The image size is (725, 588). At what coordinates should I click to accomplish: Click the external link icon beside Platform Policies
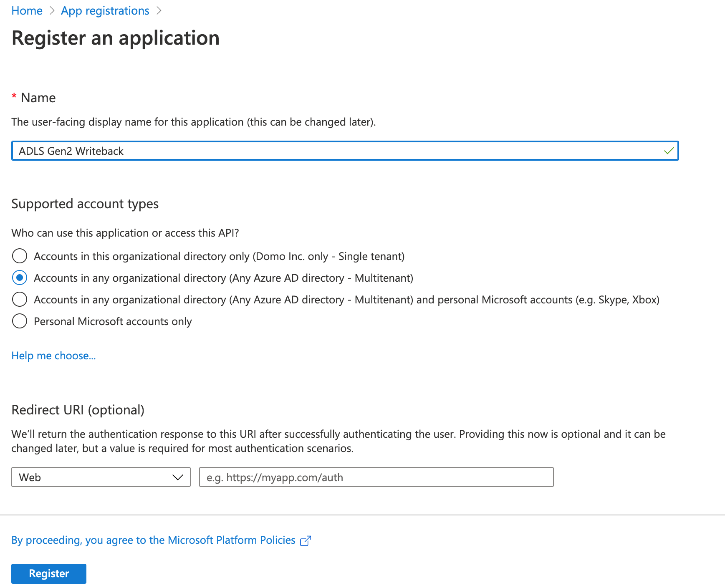point(306,540)
